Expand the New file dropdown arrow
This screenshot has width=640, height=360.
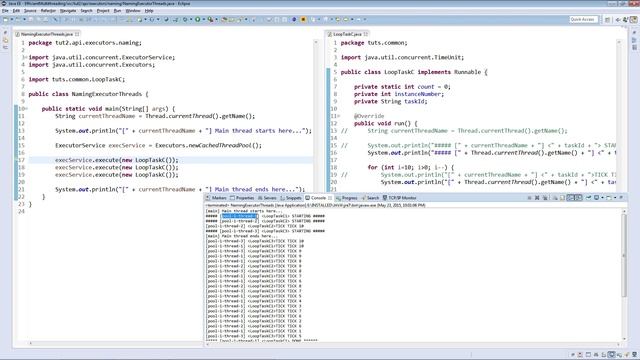click(11, 19)
